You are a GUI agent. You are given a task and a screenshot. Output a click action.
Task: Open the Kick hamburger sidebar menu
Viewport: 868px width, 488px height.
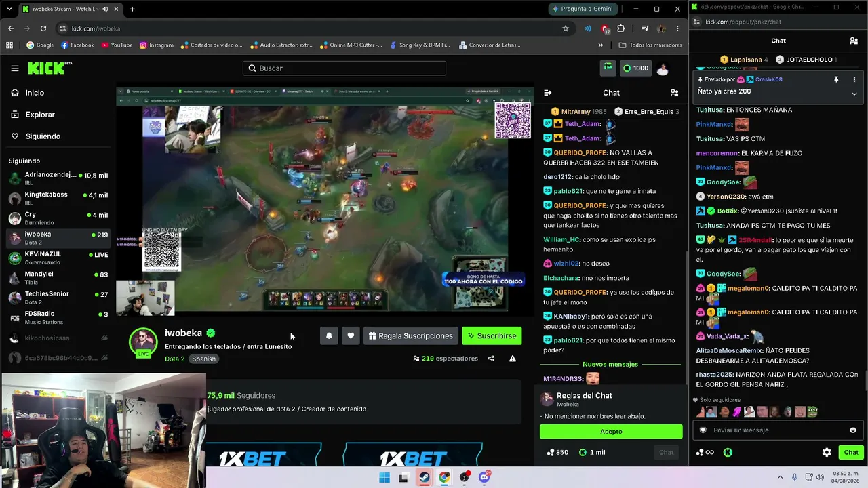(x=15, y=68)
